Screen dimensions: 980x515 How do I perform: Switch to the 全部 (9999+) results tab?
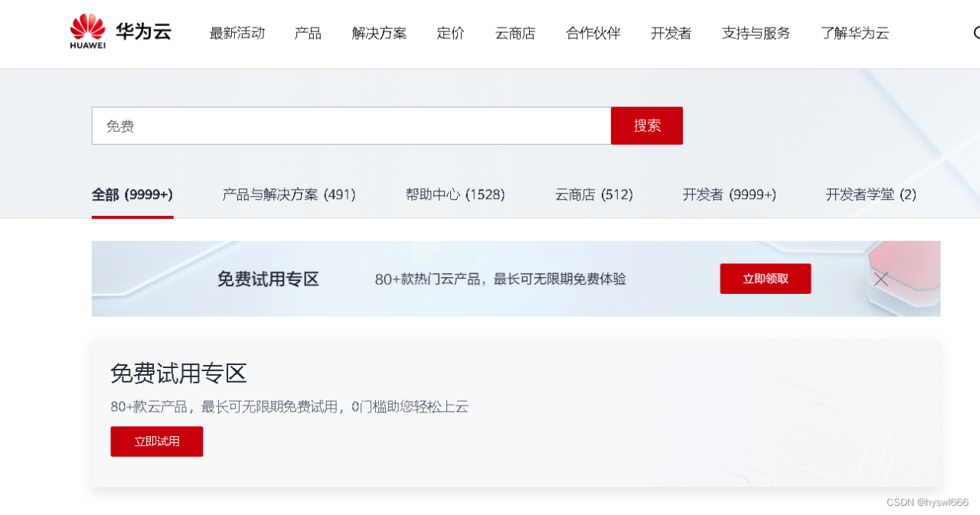(132, 195)
